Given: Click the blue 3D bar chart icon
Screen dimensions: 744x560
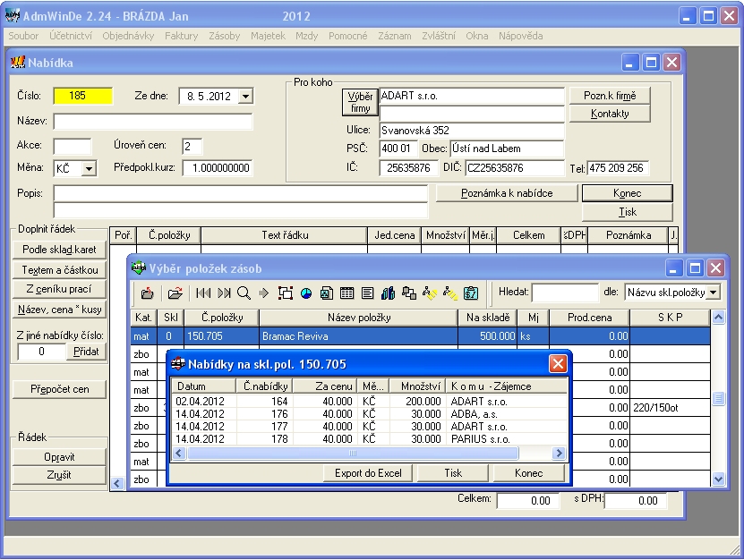Looking at the screenshot, I should click(x=389, y=293).
